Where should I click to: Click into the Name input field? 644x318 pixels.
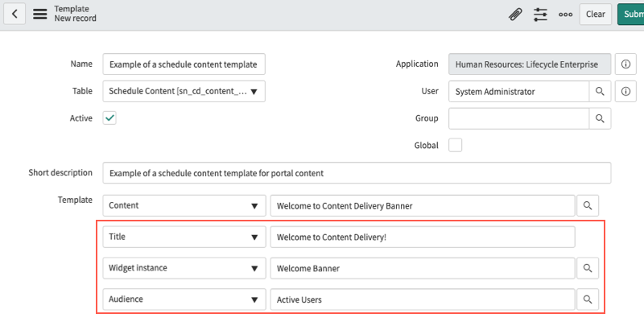click(x=184, y=64)
